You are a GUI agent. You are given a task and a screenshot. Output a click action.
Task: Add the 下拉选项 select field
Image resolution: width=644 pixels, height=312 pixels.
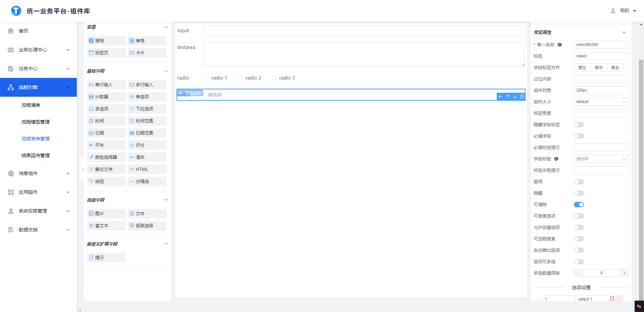click(147, 109)
